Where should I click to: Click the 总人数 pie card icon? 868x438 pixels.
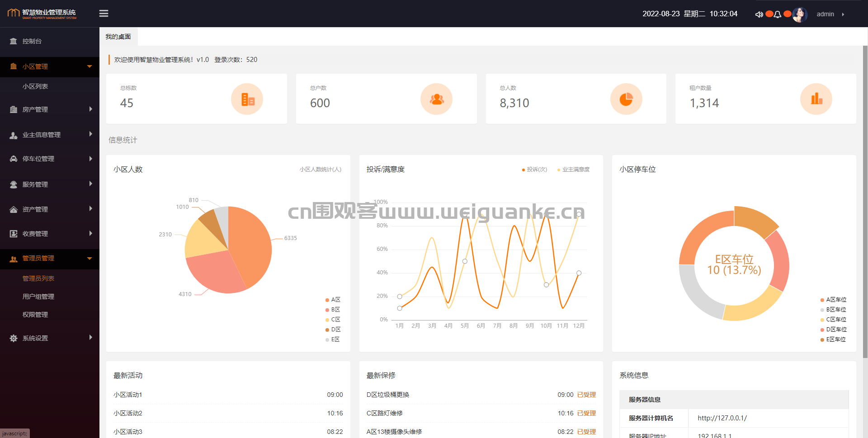(x=626, y=99)
